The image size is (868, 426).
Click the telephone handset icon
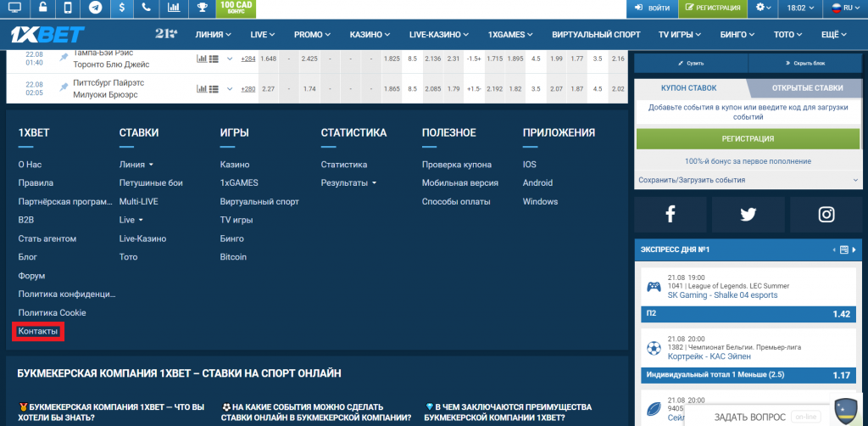[147, 8]
